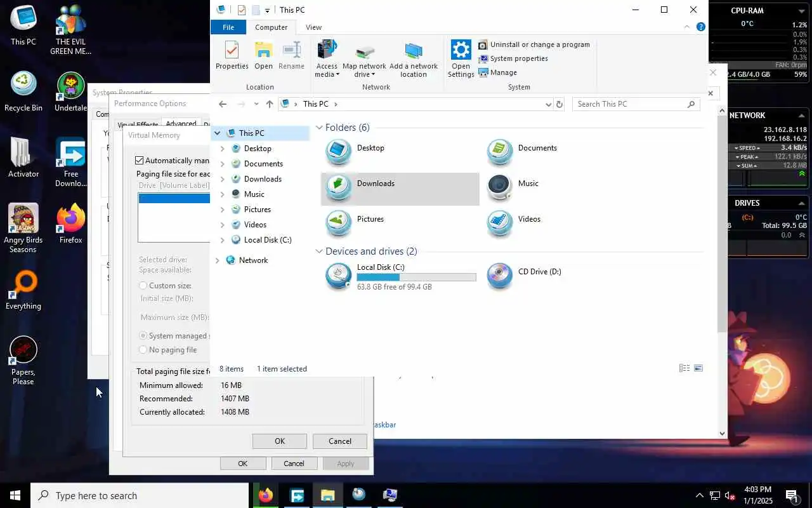Open the Advanced tab in Performance Options
This screenshot has height=508, width=812.
coord(181,123)
